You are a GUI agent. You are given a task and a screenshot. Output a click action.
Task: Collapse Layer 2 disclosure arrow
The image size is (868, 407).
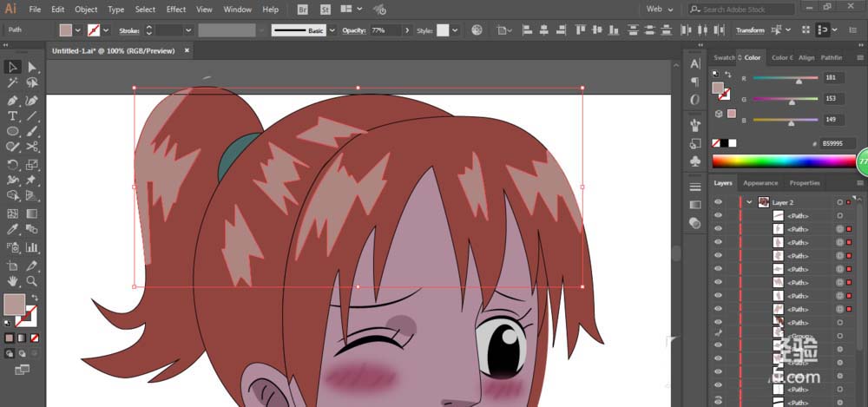pos(749,202)
